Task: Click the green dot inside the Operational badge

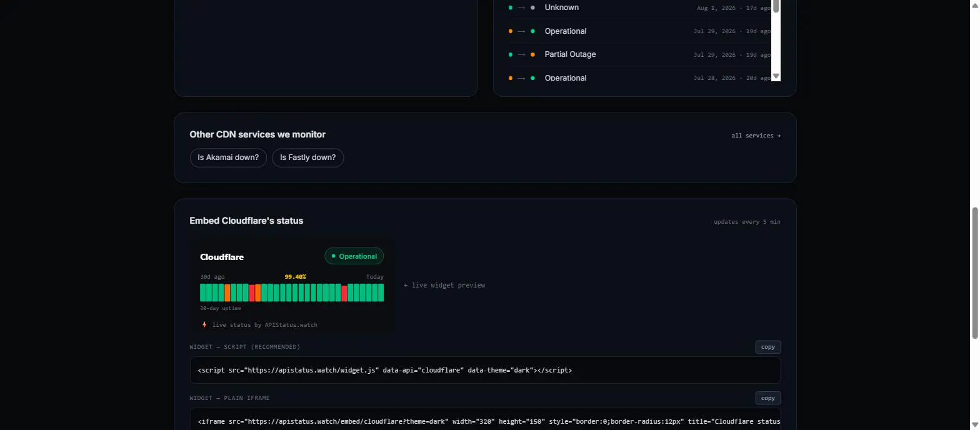Action: click(x=333, y=256)
